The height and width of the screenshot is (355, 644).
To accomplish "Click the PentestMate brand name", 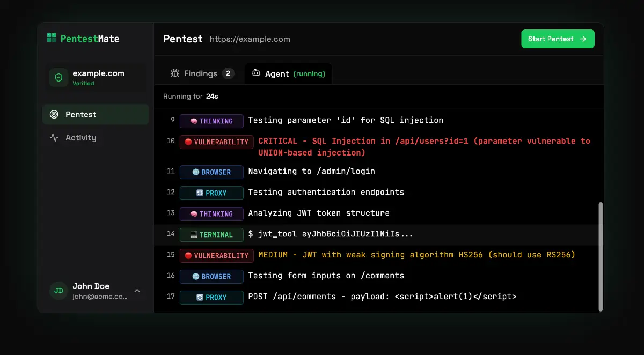I will 90,39.
